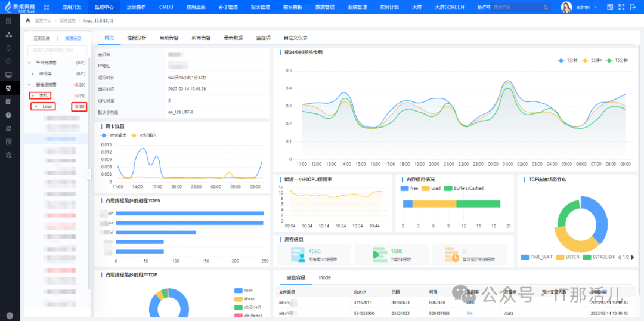Screen dimensions: 644x321
Task: Open the app grid launcher icon
Action: (x=47, y=7)
